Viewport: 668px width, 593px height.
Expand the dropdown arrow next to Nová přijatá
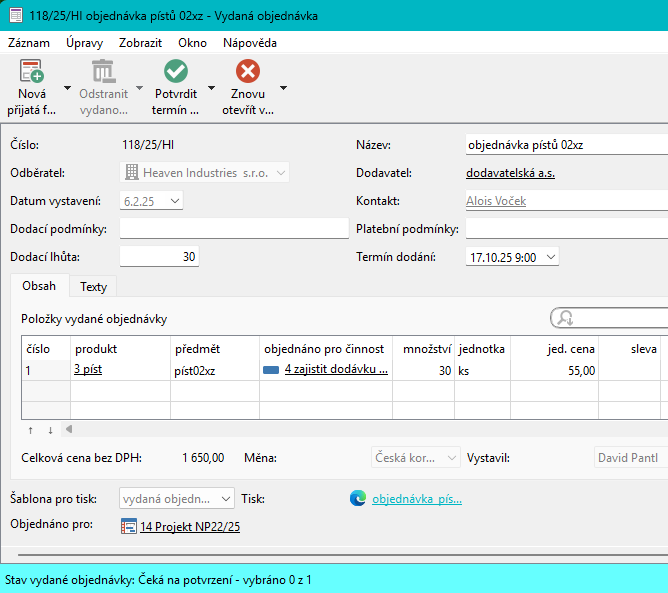point(66,88)
